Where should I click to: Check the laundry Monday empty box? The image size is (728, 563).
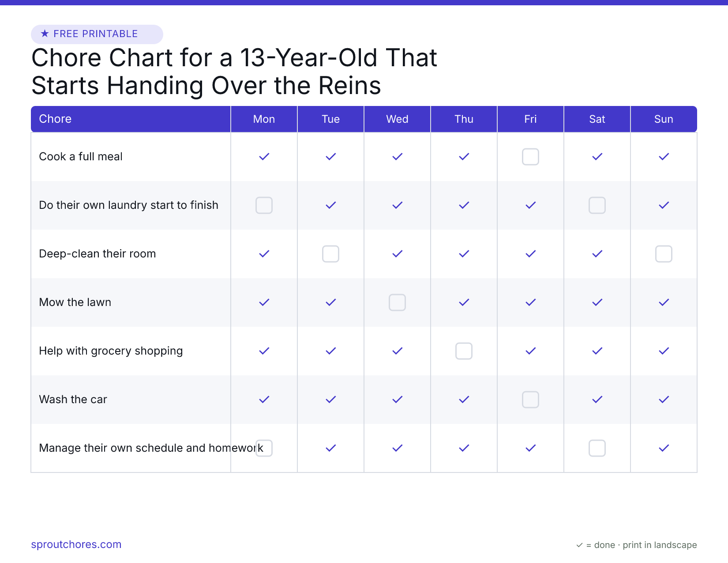coord(264,205)
